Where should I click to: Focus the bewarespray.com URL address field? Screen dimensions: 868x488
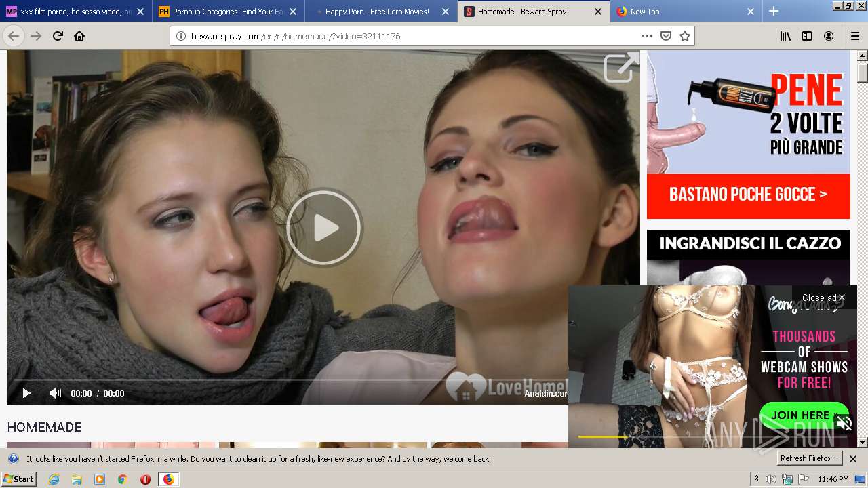pyautogui.click(x=410, y=36)
